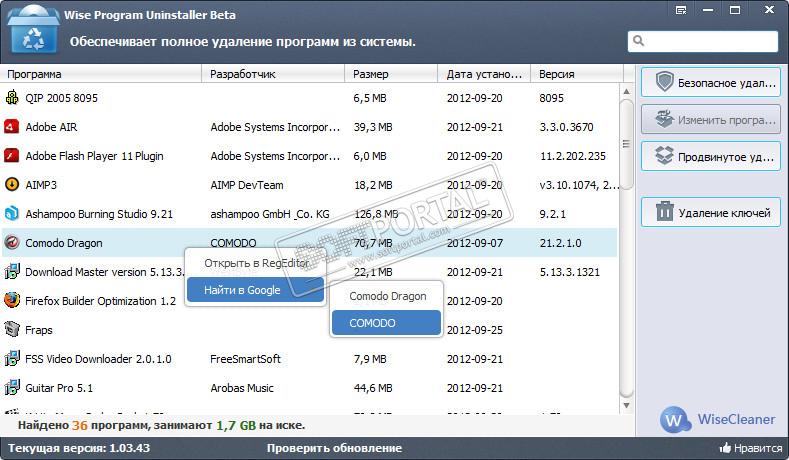This screenshot has height=460, width=789.
Task: Click the scrollbar down arrow
Action: pyautogui.click(x=626, y=405)
